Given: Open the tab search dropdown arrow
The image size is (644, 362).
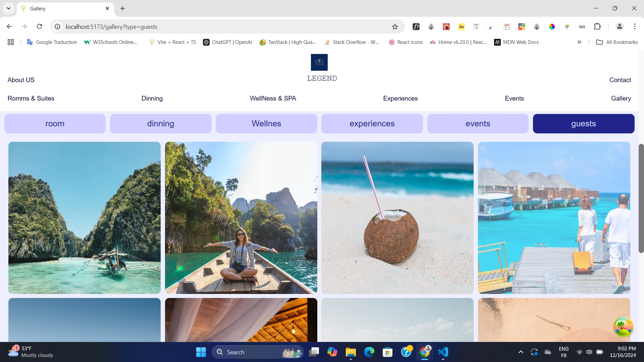Looking at the screenshot, I should click(9, 8).
